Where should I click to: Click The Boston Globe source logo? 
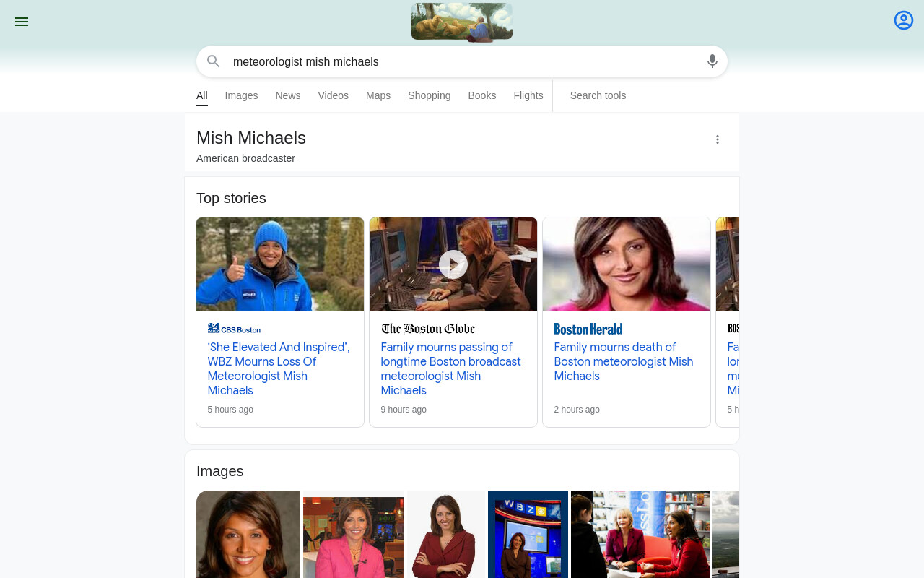tap(428, 329)
